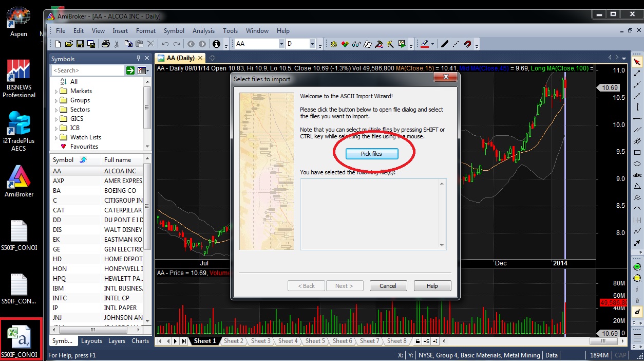
Task: Expand the GICS tree node
Action: tap(56, 119)
